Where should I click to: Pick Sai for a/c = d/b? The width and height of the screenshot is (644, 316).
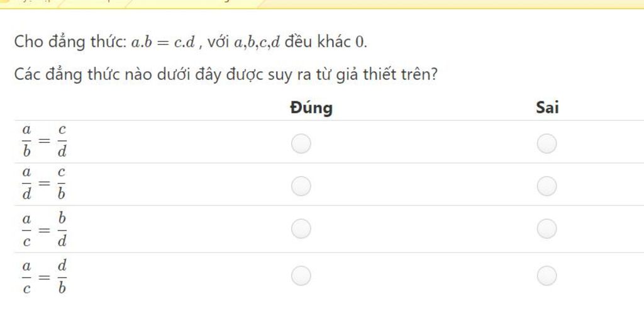[547, 275]
